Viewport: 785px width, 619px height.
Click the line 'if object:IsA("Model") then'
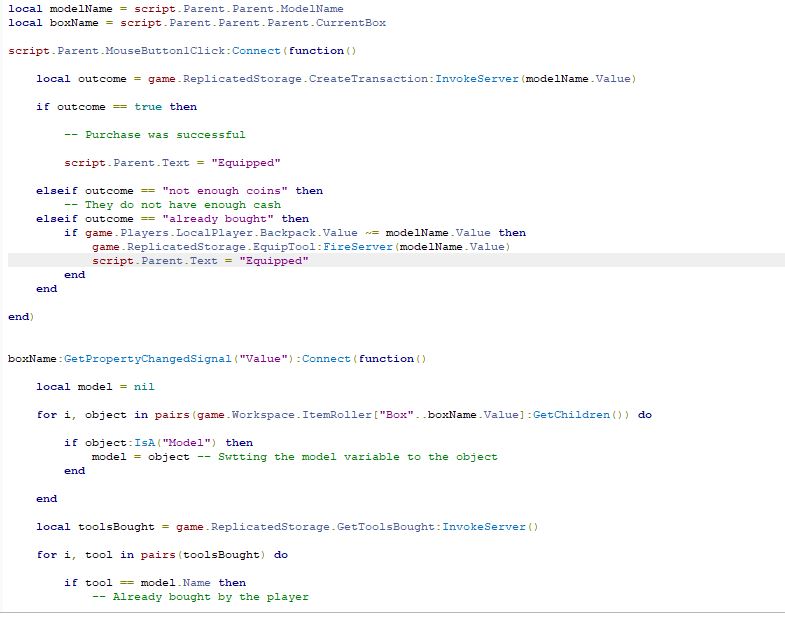(158, 443)
